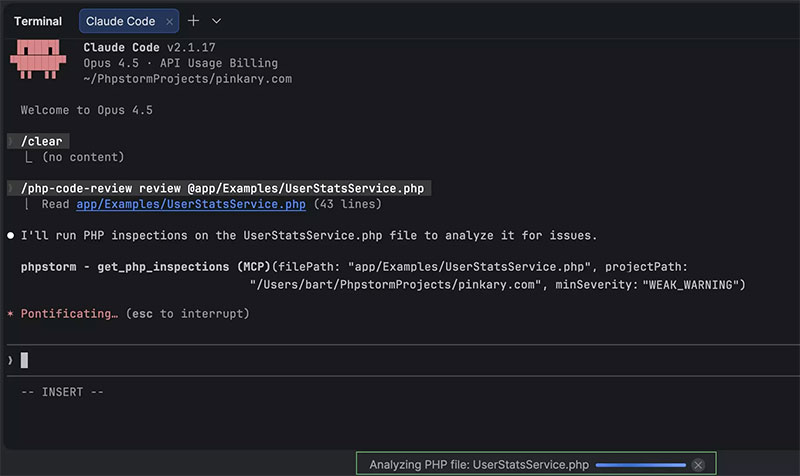Image resolution: width=800 pixels, height=476 pixels.
Task: Open a new terminal tab with plus
Action: pyautogui.click(x=194, y=21)
